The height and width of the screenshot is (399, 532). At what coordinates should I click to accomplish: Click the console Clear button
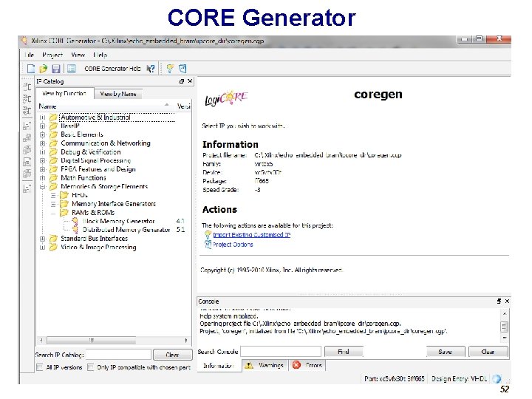coord(488,352)
